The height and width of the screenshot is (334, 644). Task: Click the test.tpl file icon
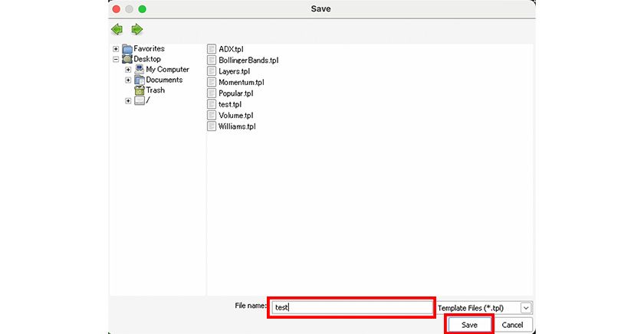point(212,105)
